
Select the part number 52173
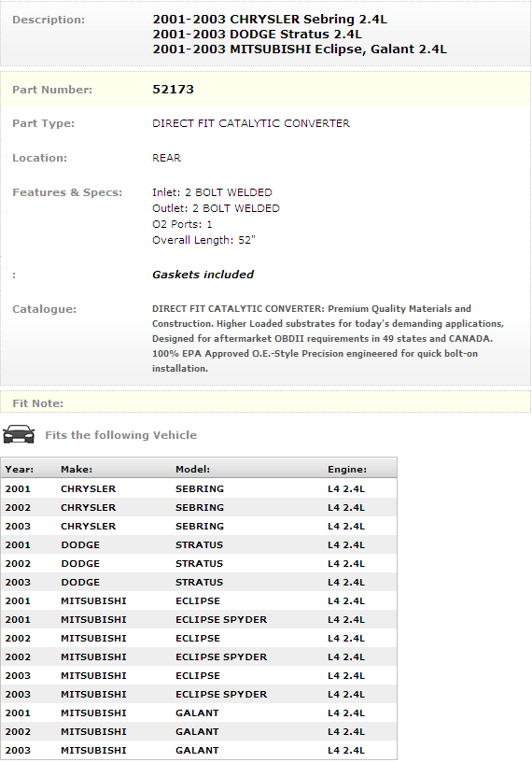click(x=173, y=90)
